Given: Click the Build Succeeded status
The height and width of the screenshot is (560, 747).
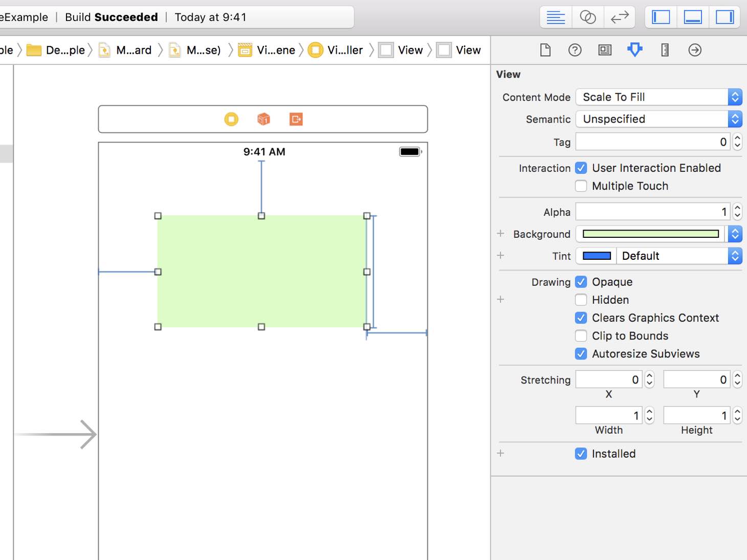Looking at the screenshot, I should pos(112,17).
